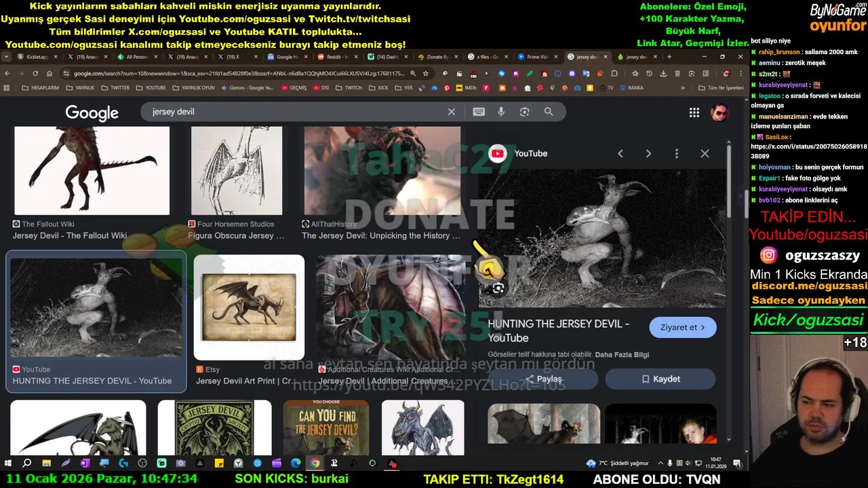
Task: Open the notification center icon
Action: click(737, 464)
